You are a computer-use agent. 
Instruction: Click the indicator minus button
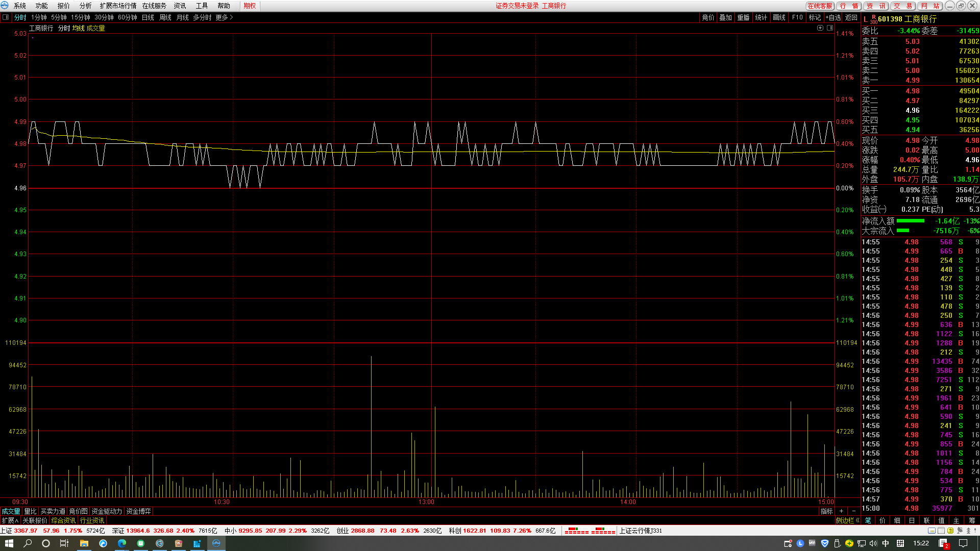(853, 511)
